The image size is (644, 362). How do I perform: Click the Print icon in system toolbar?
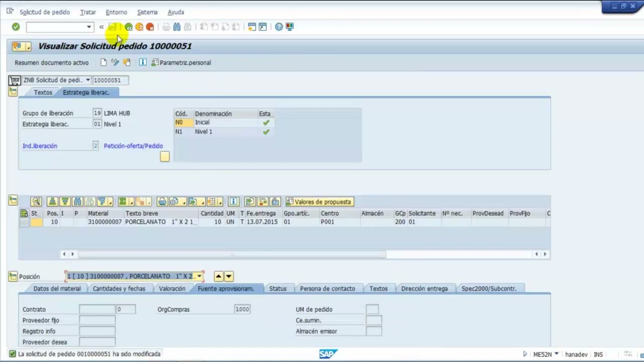click(x=166, y=27)
